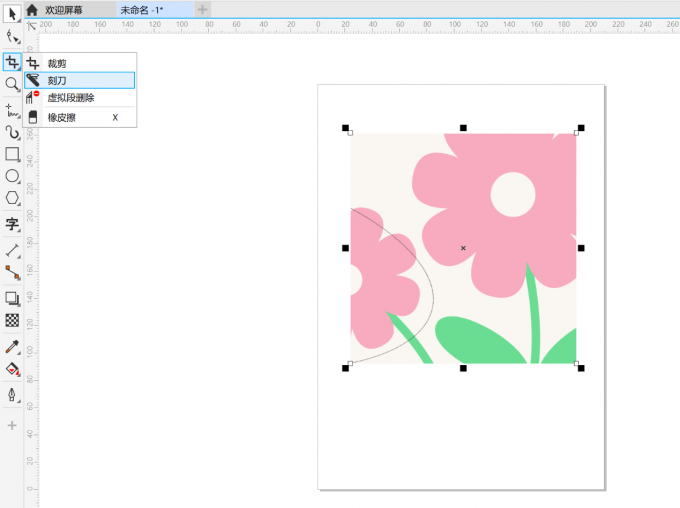Select the Interactive Fill bucket tool
The width and height of the screenshot is (680, 508).
click(12, 370)
